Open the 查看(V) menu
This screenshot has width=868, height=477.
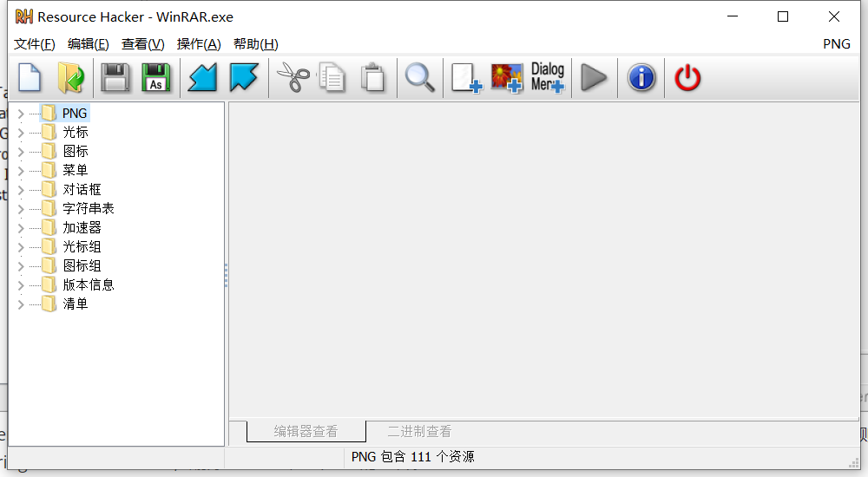pyautogui.click(x=143, y=43)
